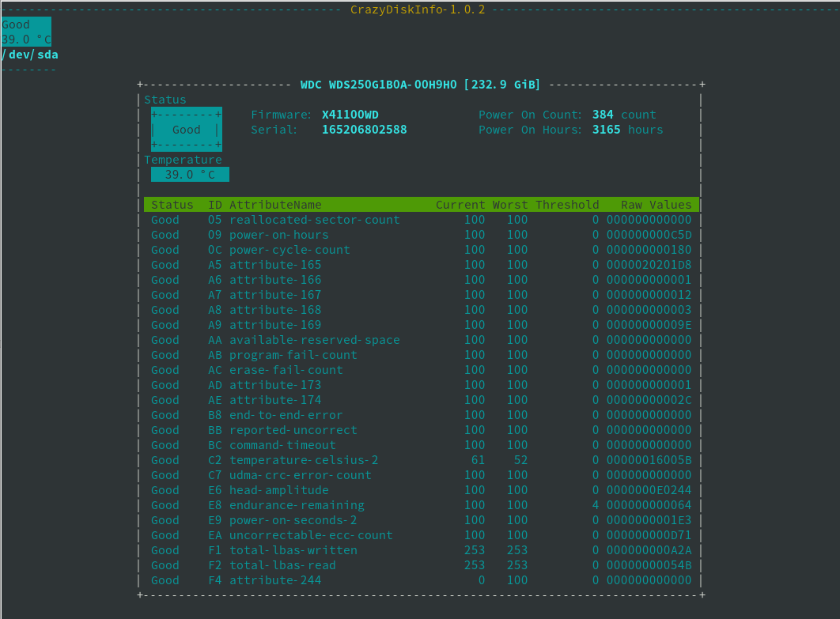Viewport: 840px width, 619px height.
Task: Select the total-lbas-written row
Action: tap(422, 549)
